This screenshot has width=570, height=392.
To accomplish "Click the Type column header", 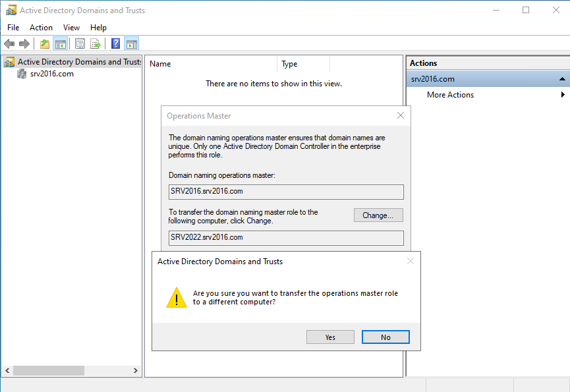I will (304, 64).
